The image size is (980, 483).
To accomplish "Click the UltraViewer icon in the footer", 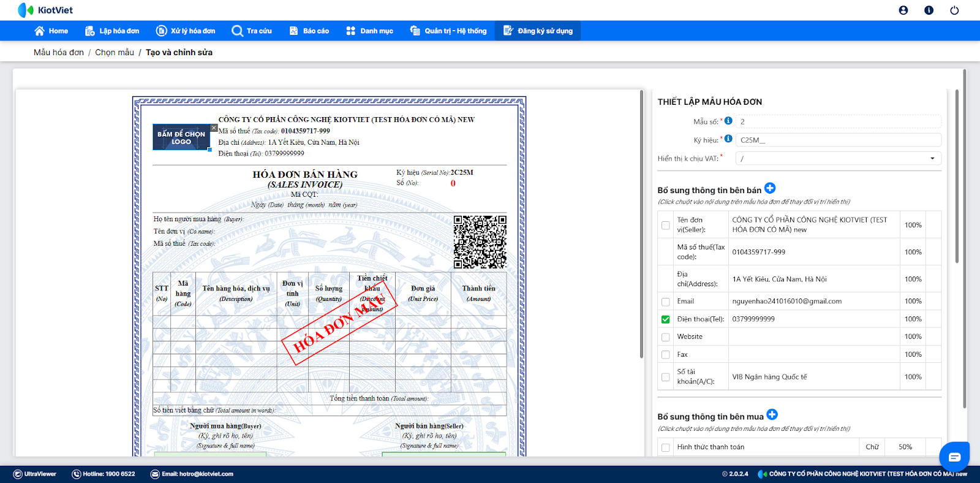I will (18, 474).
